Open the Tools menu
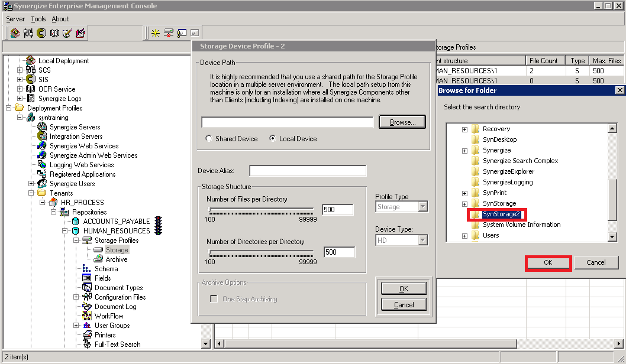Viewport: 626px width, 364px height. (38, 19)
